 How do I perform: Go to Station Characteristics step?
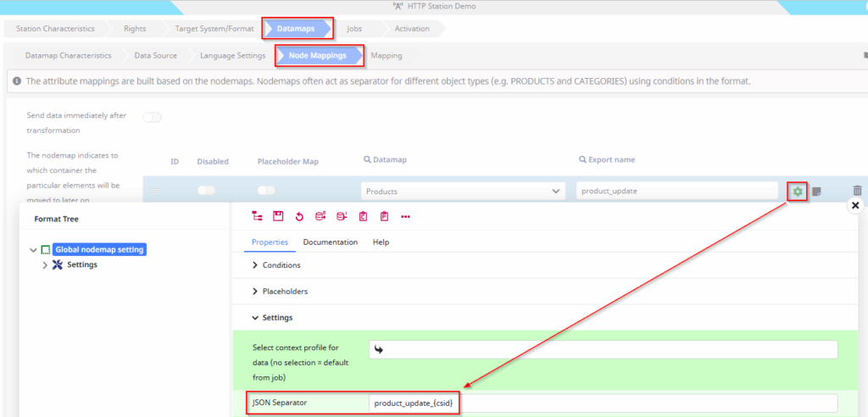55,29
